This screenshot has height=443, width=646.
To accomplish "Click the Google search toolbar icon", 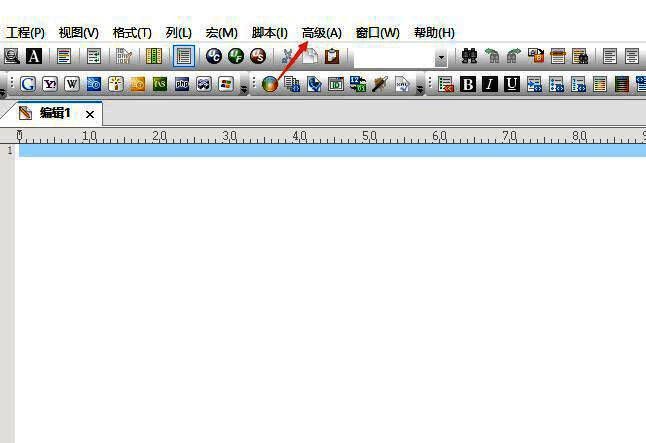I will (x=28, y=84).
